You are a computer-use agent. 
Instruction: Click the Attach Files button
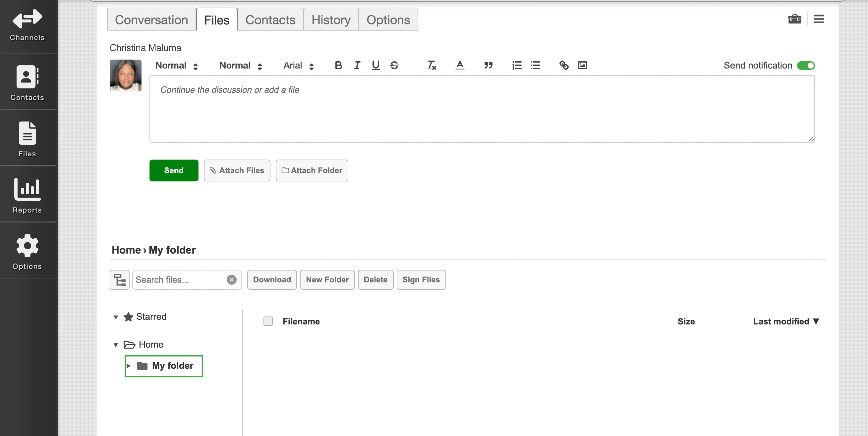coord(237,170)
